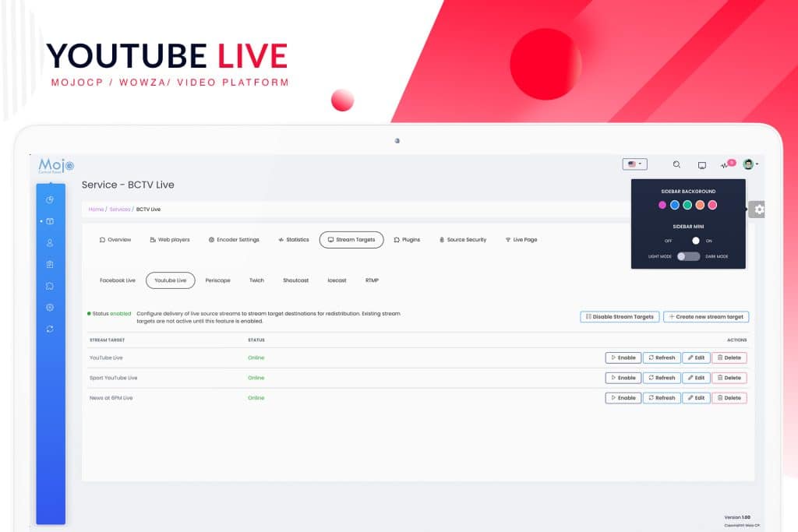Click Online status of Sport YouTube Live
Screen dimensions: 798x532
pos(256,378)
